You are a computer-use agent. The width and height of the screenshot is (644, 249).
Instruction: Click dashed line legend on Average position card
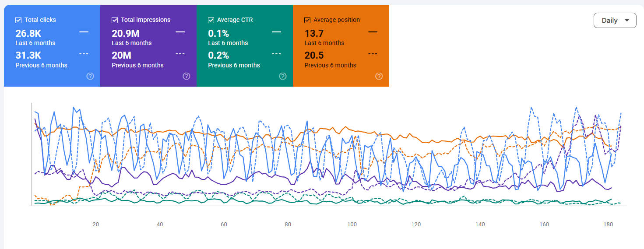click(x=373, y=54)
